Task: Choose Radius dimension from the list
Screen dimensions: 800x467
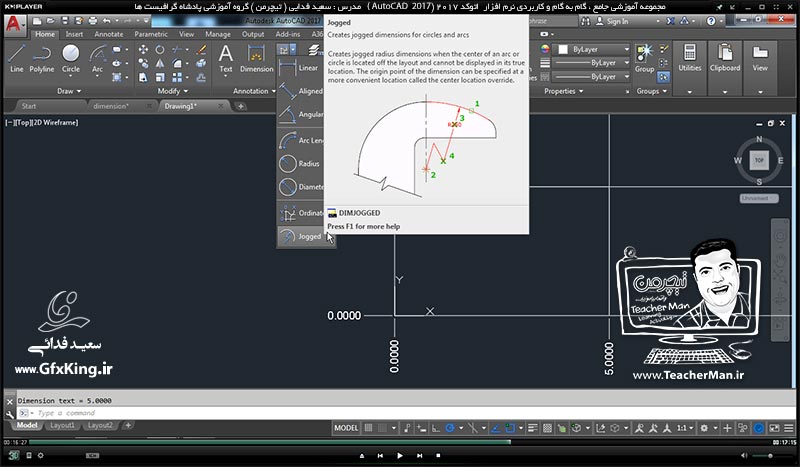Action: tap(301, 163)
